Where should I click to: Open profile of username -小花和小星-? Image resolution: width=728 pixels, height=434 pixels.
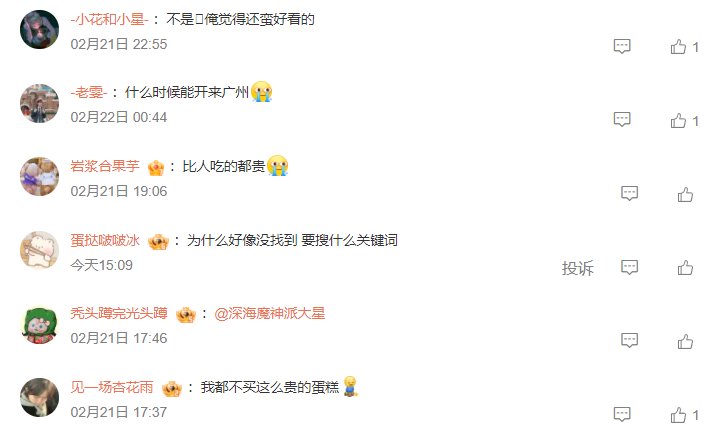pyautogui.click(x=110, y=19)
